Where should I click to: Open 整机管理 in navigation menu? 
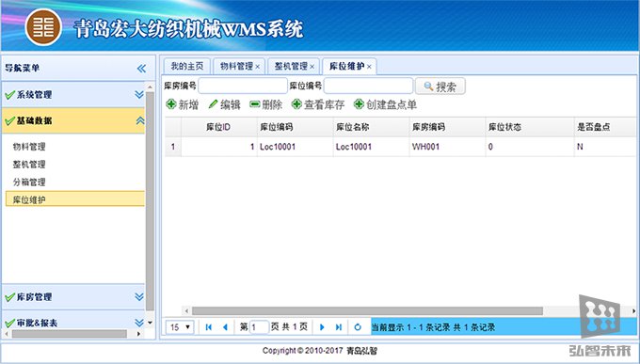(x=29, y=165)
